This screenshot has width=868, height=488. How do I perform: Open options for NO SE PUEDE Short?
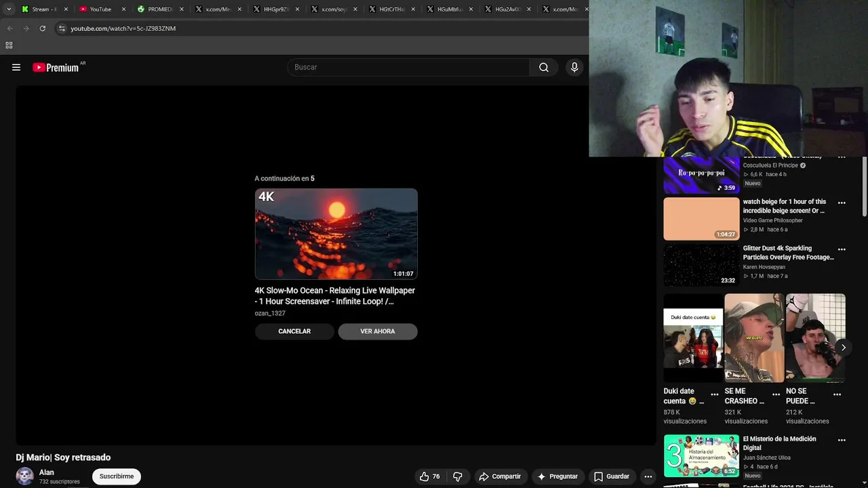tap(837, 394)
